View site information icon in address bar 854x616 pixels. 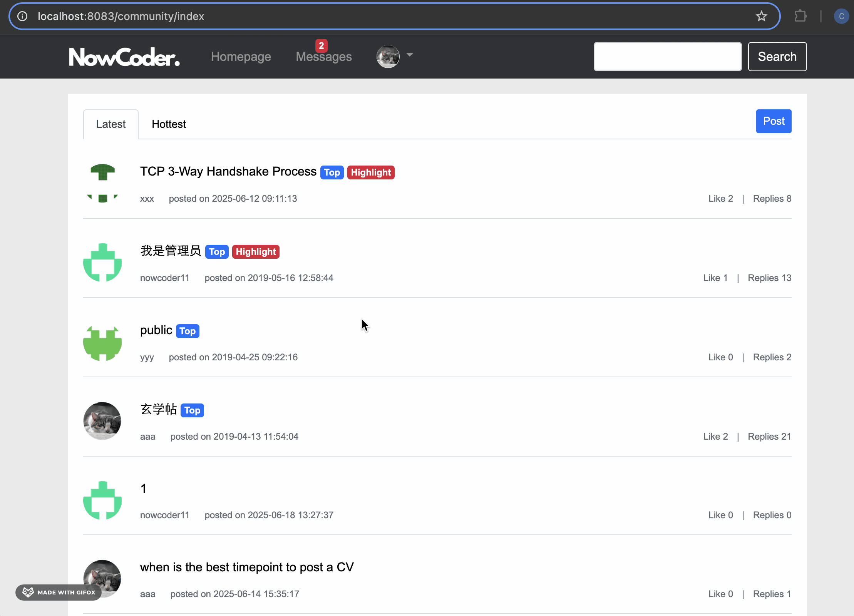pyautogui.click(x=22, y=16)
